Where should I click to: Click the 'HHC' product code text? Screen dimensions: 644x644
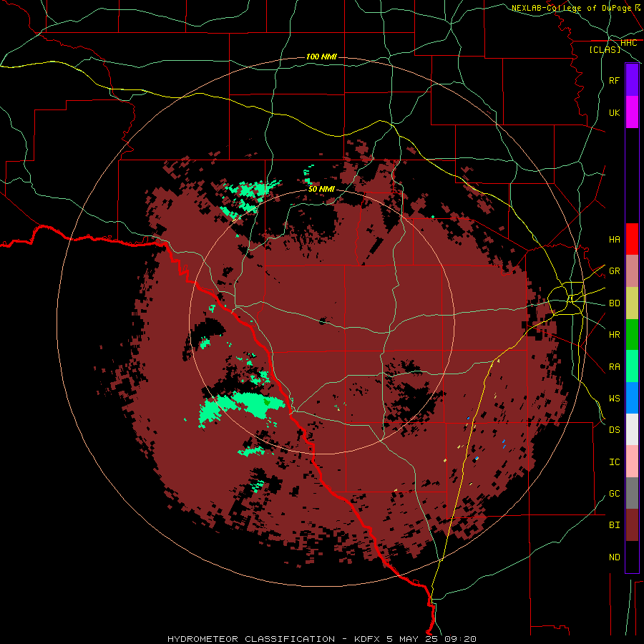628,43
